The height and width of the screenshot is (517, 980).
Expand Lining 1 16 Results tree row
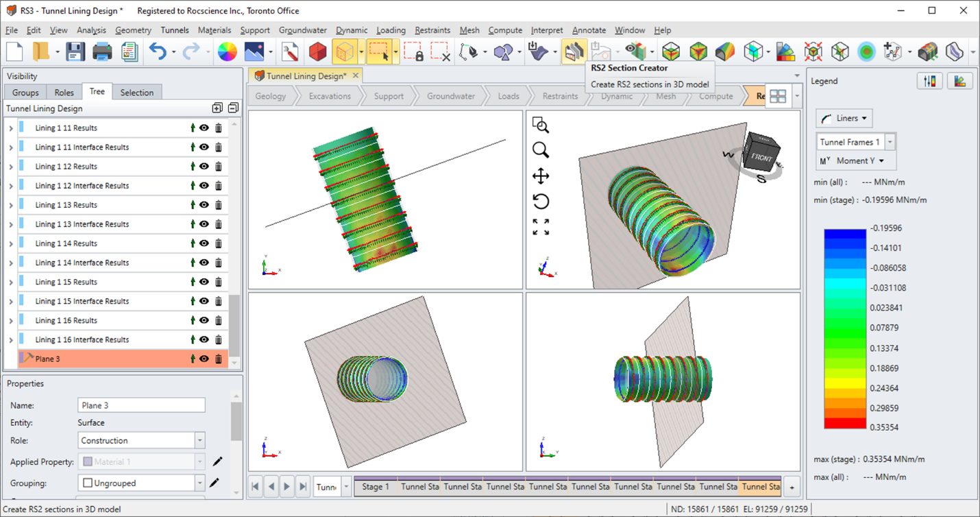click(x=11, y=320)
